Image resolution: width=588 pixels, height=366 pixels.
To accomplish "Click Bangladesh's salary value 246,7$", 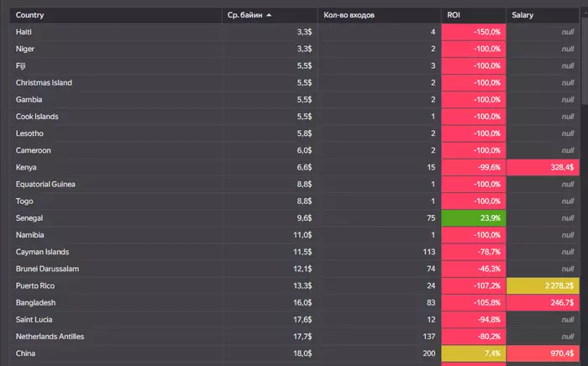I will [562, 303].
